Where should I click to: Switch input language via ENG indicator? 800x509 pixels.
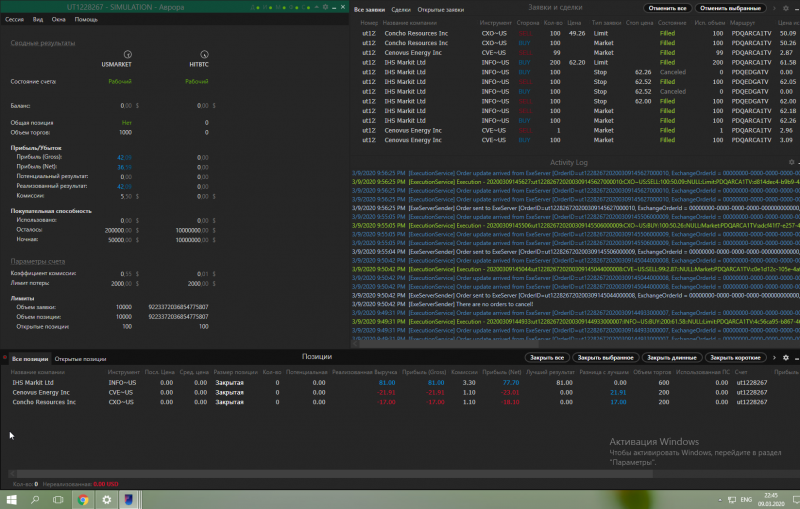[746, 500]
